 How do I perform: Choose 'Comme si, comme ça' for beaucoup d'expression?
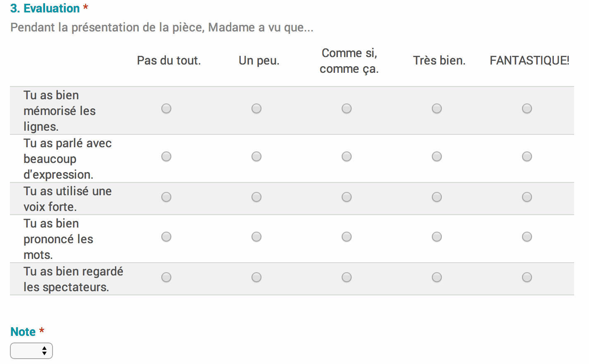347,156
